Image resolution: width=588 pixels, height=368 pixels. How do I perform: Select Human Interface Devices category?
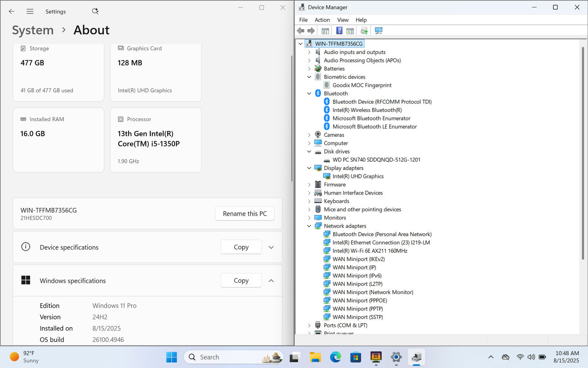353,193
